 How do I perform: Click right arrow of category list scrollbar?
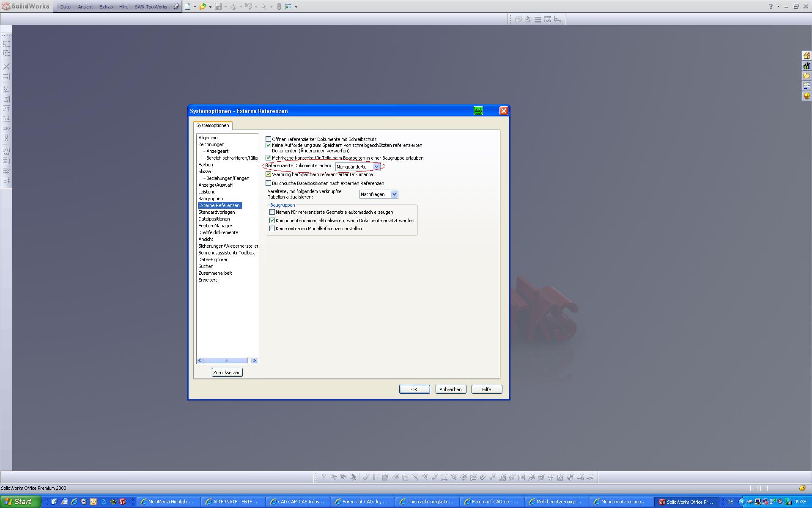click(x=254, y=361)
